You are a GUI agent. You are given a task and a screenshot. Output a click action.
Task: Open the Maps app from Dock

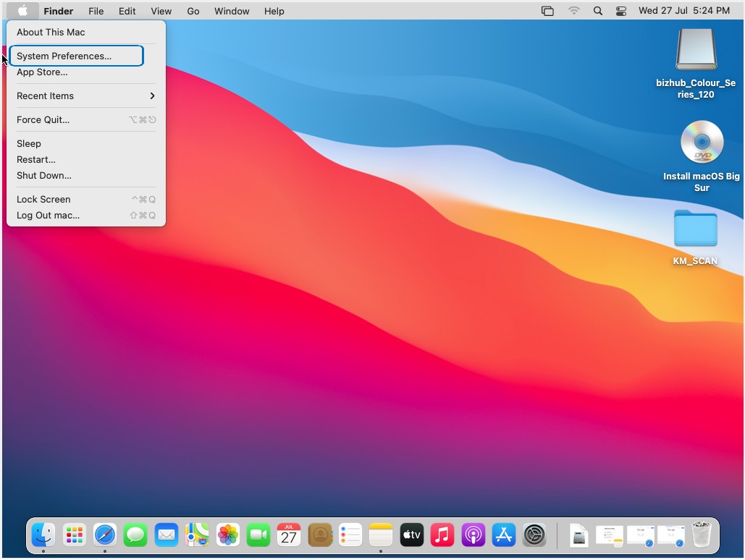[197, 535]
